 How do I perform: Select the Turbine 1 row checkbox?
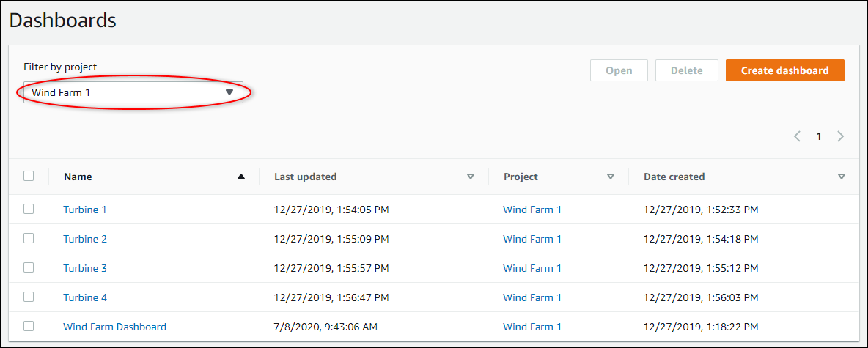pos(29,209)
